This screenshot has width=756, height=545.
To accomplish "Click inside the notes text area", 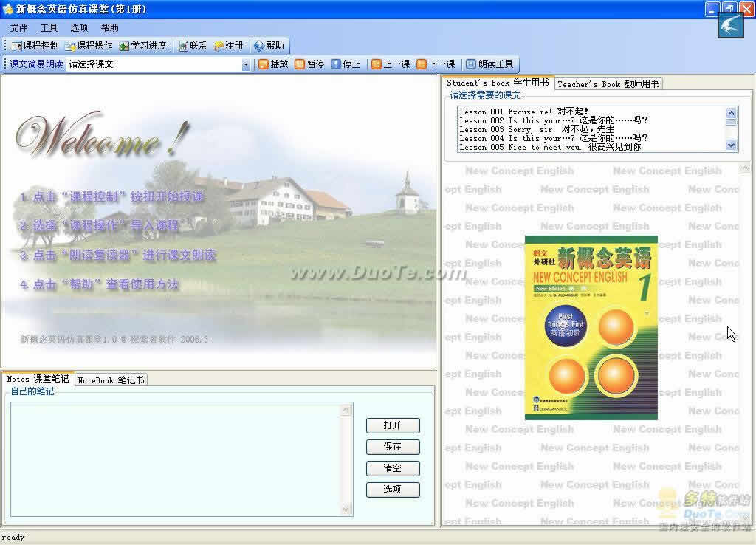I will pyautogui.click(x=176, y=459).
